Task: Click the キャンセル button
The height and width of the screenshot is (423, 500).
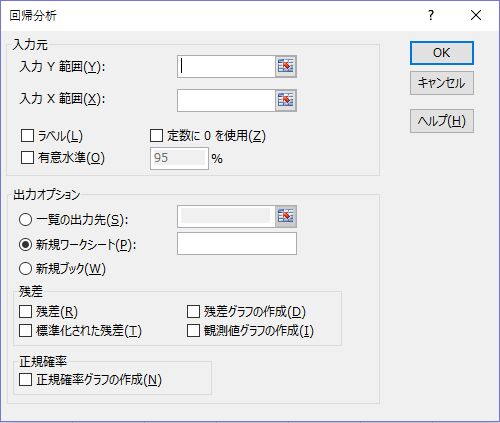Action: coord(442,83)
